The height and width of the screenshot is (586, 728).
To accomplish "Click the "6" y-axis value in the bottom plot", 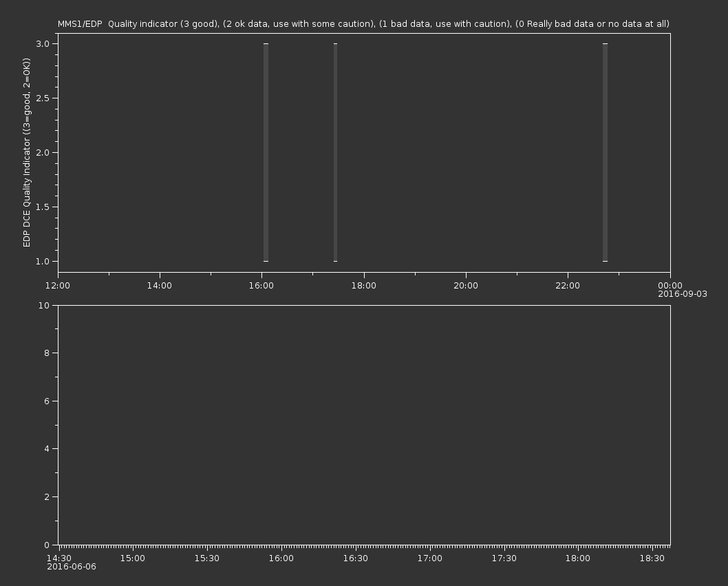I will coord(47,401).
